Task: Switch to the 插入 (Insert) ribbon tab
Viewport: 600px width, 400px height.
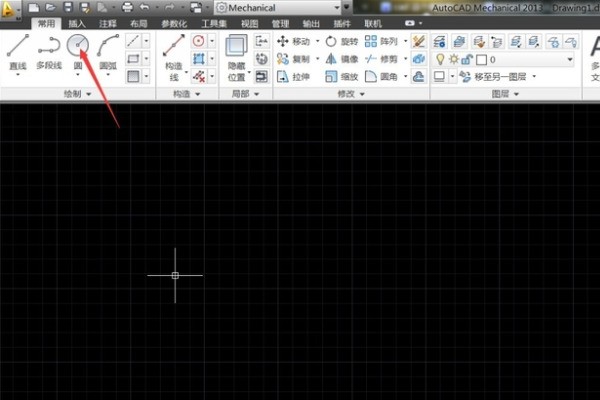Action: pos(77,22)
